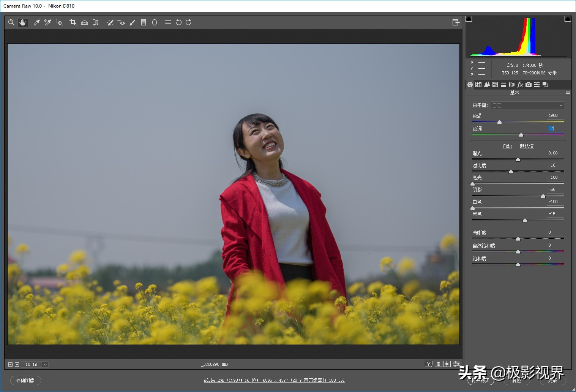Click the photo preview of the woman
Screen dimensions: 576x392
234,194
